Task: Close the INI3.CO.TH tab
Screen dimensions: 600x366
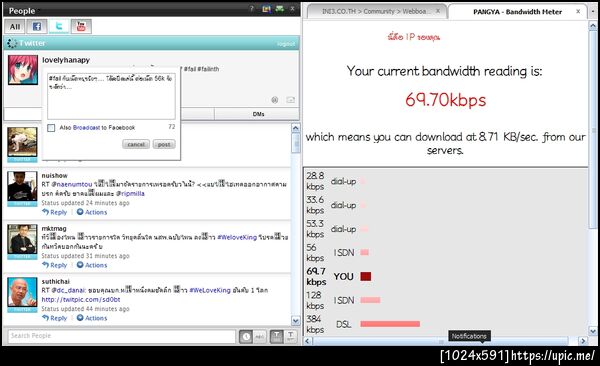Action: [x=438, y=11]
